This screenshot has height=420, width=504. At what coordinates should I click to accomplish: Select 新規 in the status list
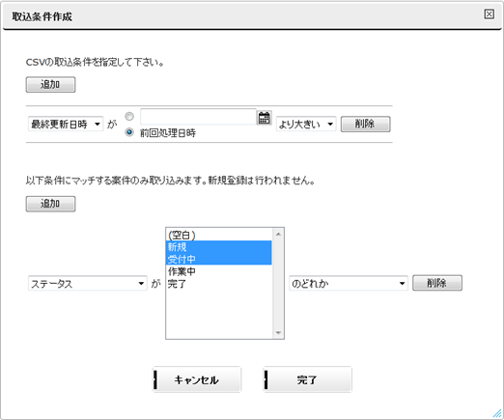219,247
